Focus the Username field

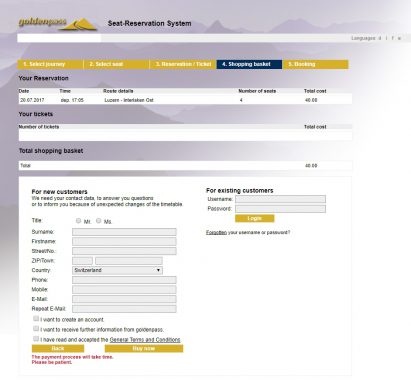point(280,199)
